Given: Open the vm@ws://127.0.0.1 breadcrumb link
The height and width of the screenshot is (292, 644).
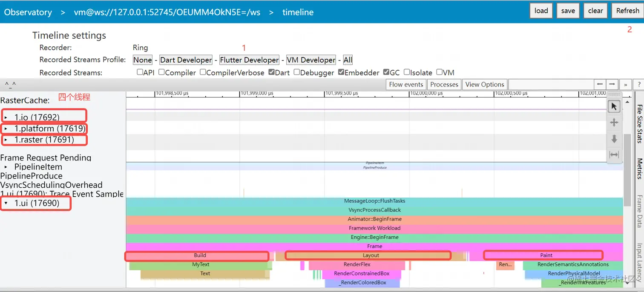Looking at the screenshot, I should (x=167, y=12).
